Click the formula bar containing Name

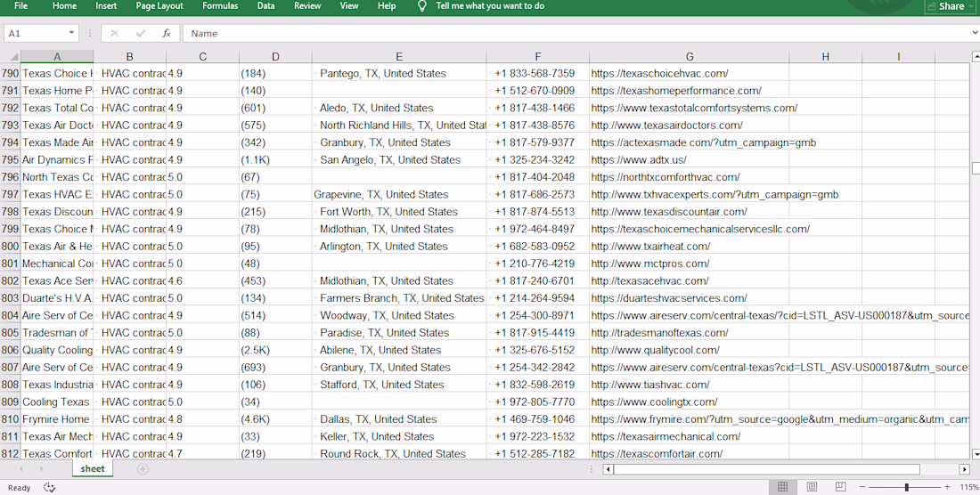[575, 34]
